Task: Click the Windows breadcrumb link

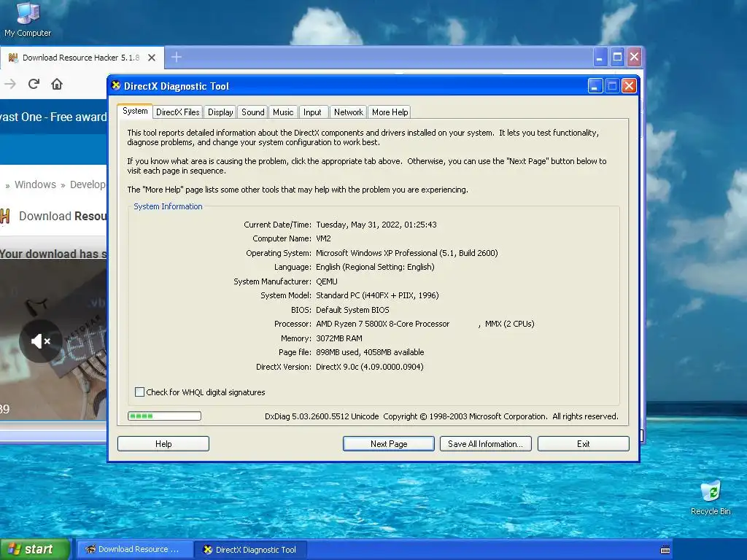Action: [35, 184]
